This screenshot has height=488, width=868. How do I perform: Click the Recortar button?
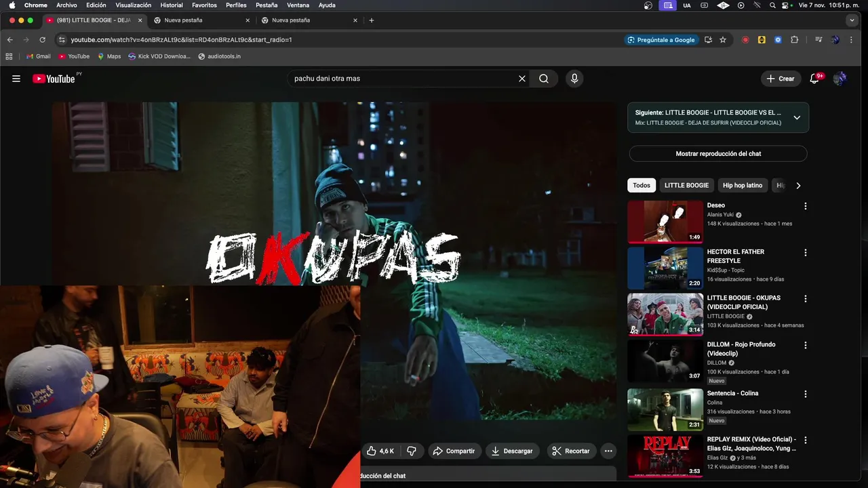[x=571, y=451]
